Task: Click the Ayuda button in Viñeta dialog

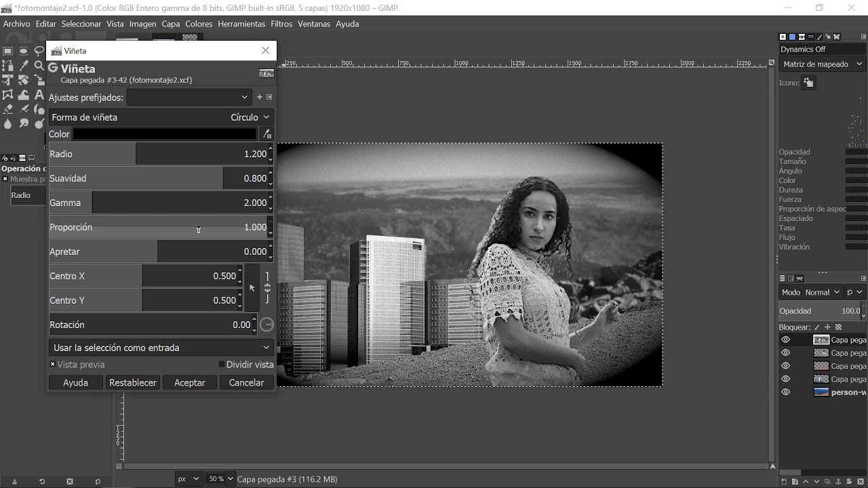Action: (75, 383)
